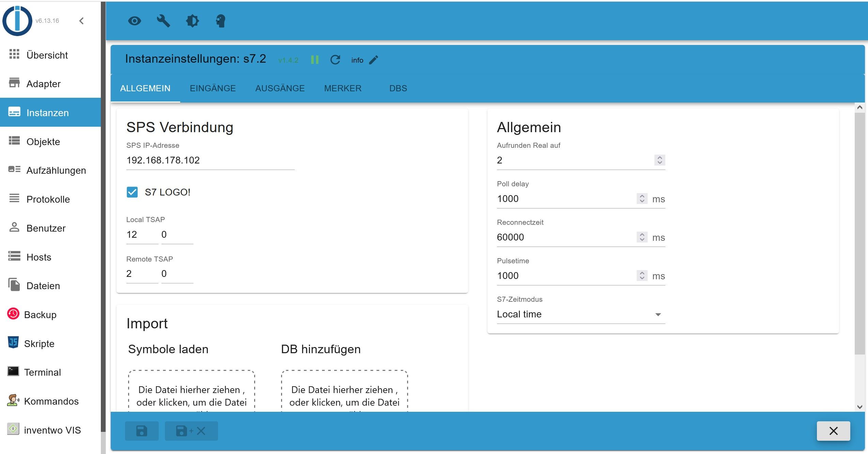
Task: Click the expert mode head icon
Action: [x=221, y=21]
